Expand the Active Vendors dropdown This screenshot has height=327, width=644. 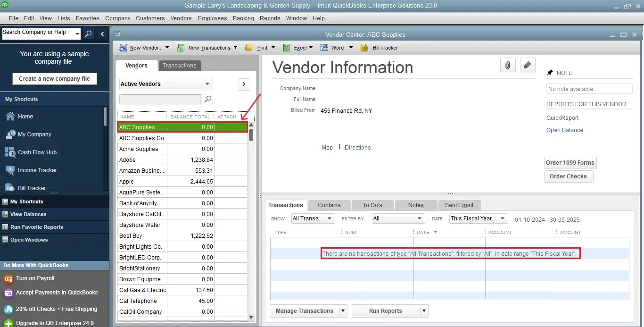pos(207,84)
